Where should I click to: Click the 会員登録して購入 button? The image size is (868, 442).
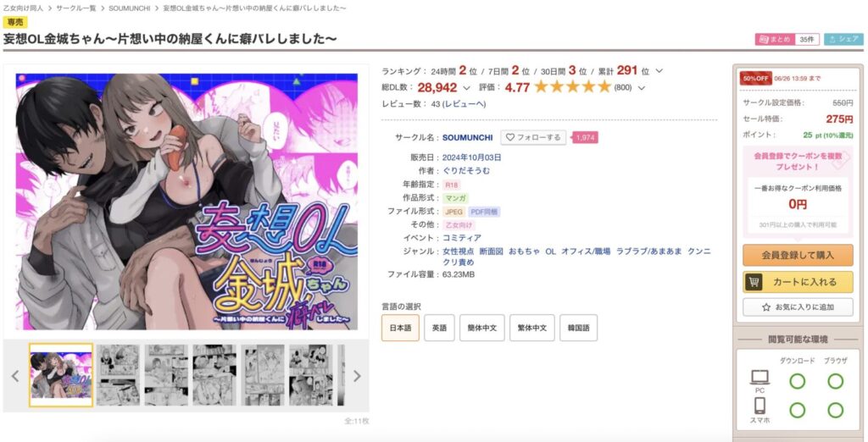[797, 255]
